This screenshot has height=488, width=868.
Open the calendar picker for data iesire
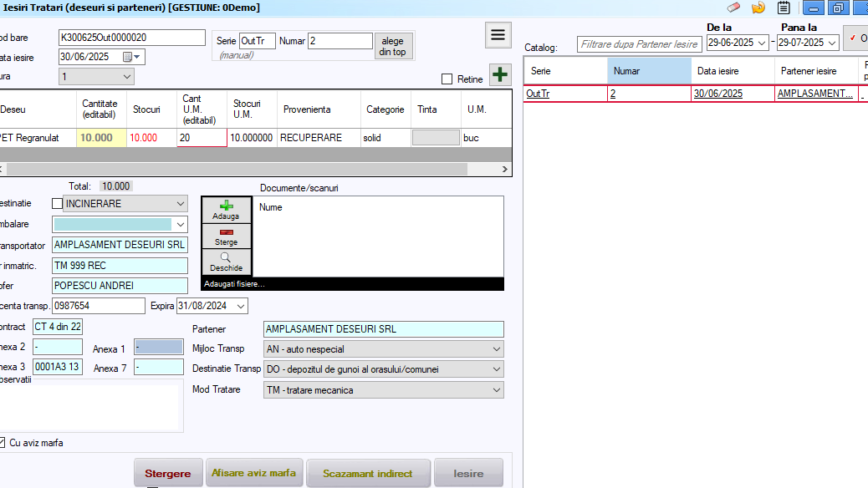(132, 57)
